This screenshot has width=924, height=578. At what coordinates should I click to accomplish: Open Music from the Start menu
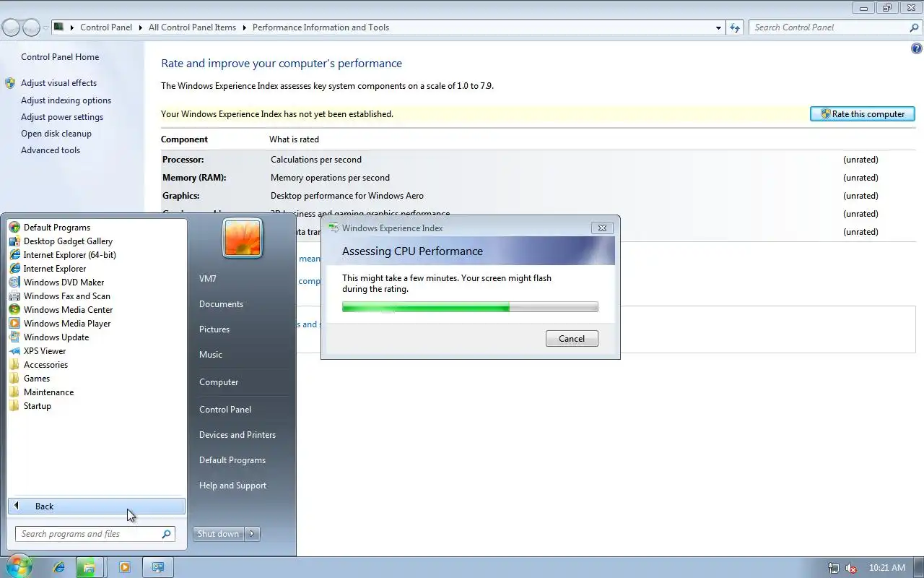(x=211, y=355)
